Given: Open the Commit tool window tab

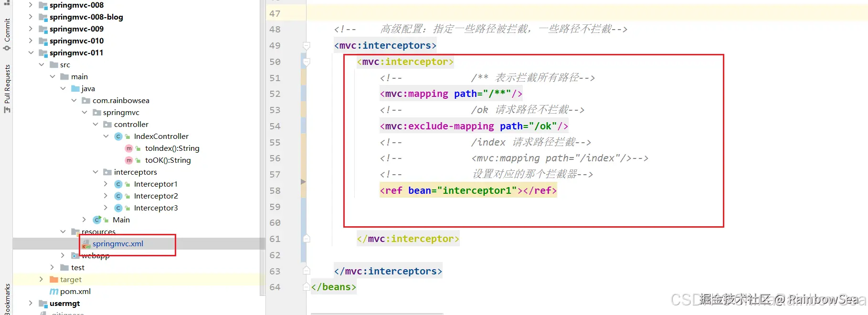Looking at the screenshot, I should (7, 34).
